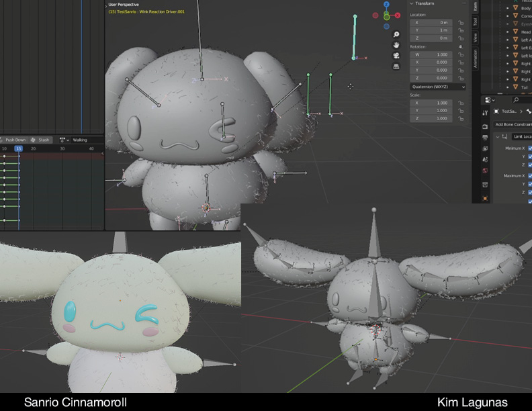Image resolution: width=532 pixels, height=411 pixels.
Task: Toggle lock on Scale Z
Action: coord(460,118)
